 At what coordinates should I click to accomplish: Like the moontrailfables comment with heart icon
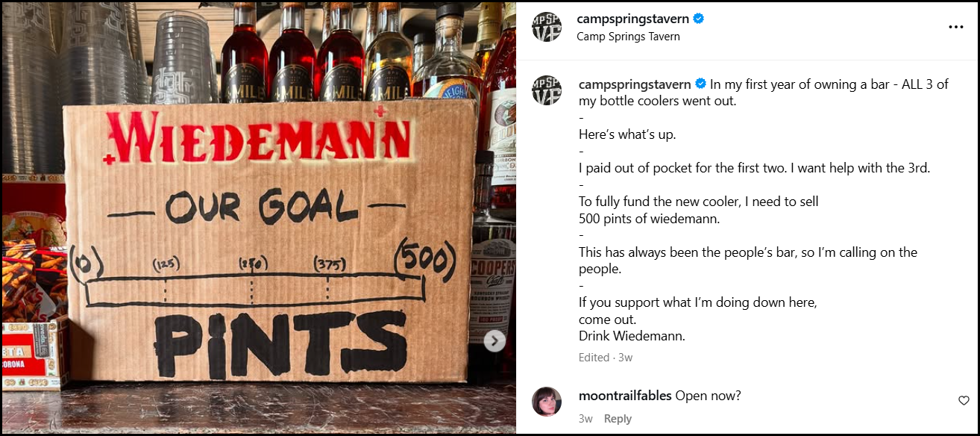pyautogui.click(x=964, y=401)
